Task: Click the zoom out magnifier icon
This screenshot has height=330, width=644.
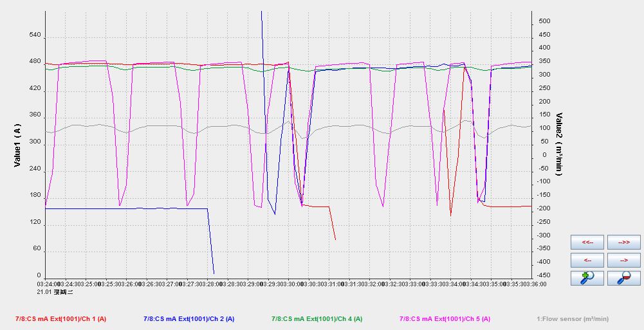Action: point(624,278)
